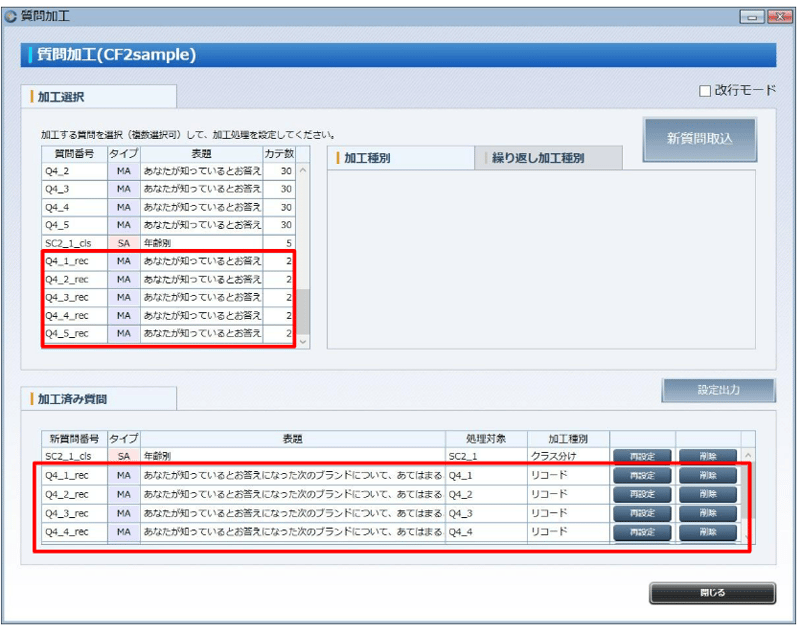Click 再設定 for the Q4_3_rec row
The height and width of the screenshot is (632, 800).
641,513
